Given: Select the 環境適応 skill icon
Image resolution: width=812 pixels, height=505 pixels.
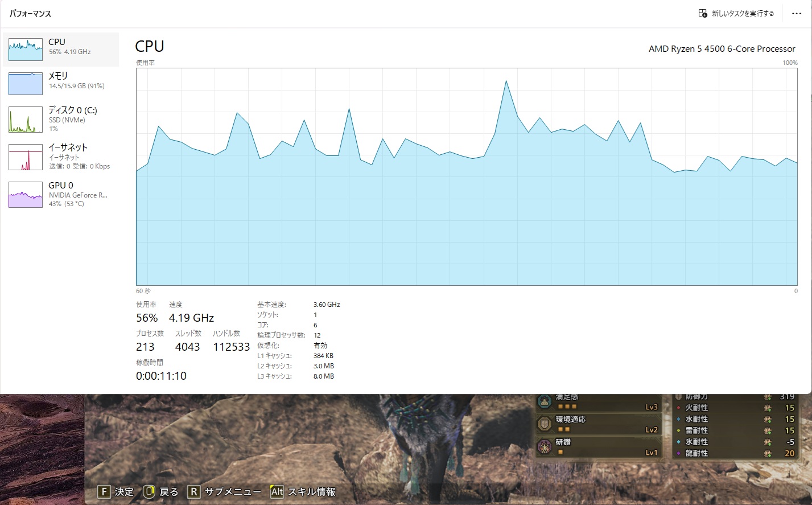Looking at the screenshot, I should pyautogui.click(x=545, y=424).
